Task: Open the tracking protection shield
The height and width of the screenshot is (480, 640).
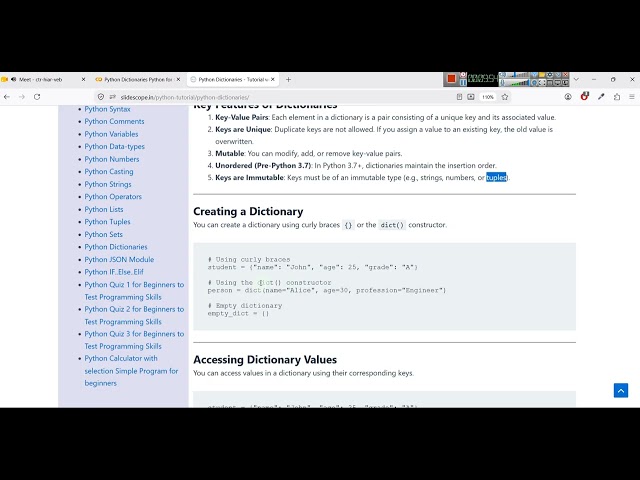Action: coord(101,97)
